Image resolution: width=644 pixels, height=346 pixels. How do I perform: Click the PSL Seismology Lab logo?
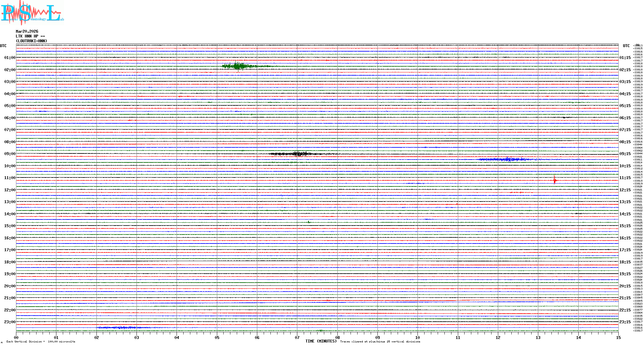(x=32, y=13)
